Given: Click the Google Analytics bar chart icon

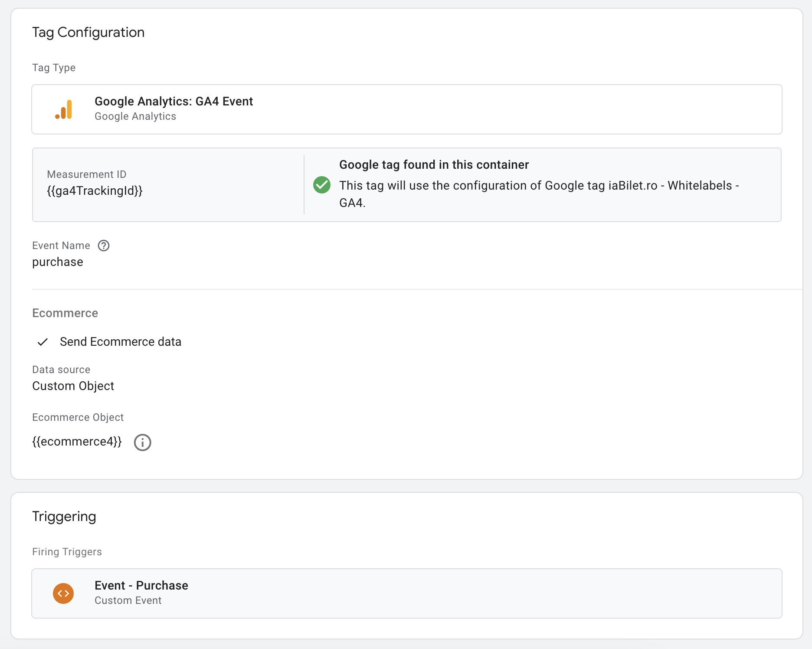Looking at the screenshot, I should point(63,109).
